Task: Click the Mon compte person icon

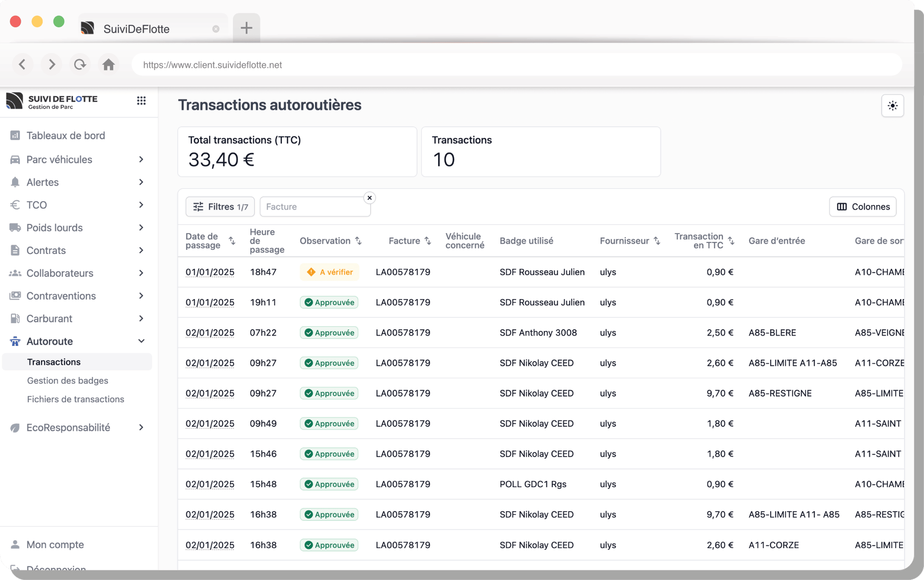Action: (x=15, y=544)
